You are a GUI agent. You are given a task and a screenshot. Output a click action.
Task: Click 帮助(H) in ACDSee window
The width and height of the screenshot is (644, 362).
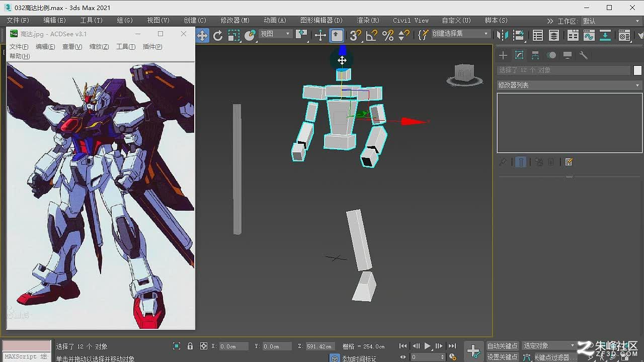[20, 56]
